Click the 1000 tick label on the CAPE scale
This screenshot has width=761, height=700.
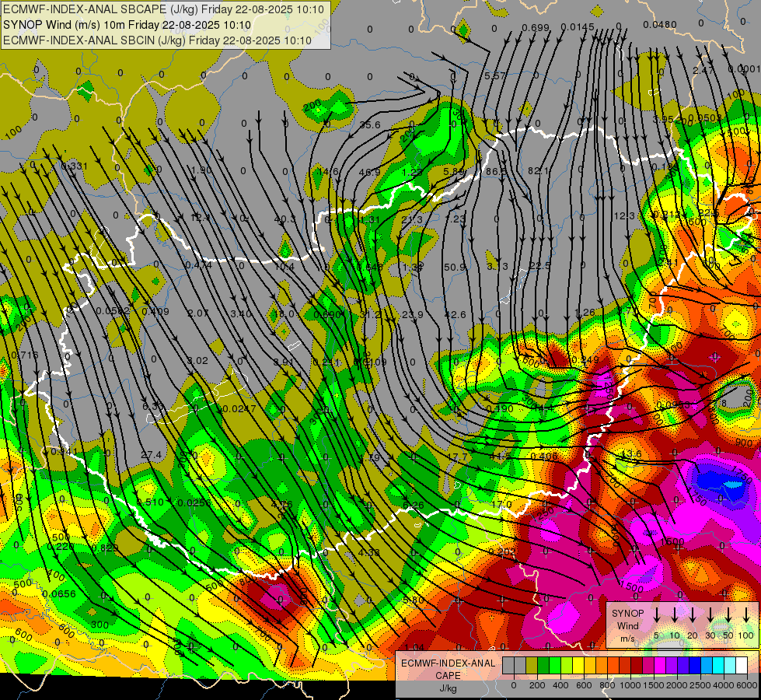(x=630, y=685)
